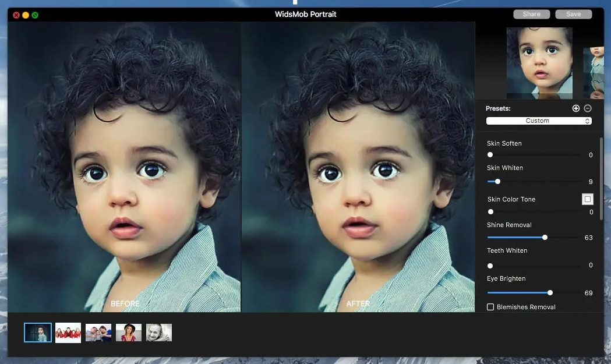Screen dimensions: 611x364
Task: Minimize the window with yellow button
Action: pyautogui.click(x=26, y=15)
